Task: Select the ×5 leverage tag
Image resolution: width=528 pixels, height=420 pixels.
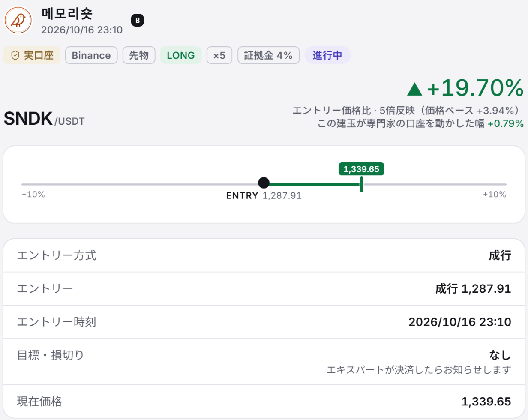Action: 219,55
